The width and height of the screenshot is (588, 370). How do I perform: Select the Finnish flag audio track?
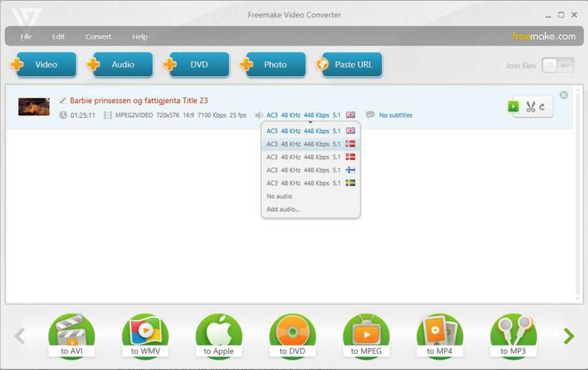pyautogui.click(x=311, y=170)
